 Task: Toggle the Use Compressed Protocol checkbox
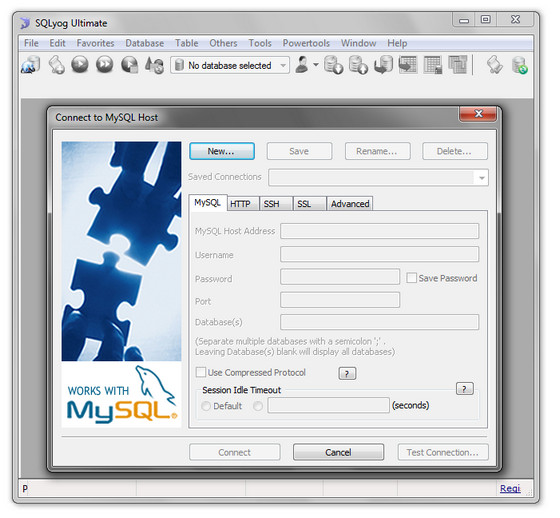[201, 372]
